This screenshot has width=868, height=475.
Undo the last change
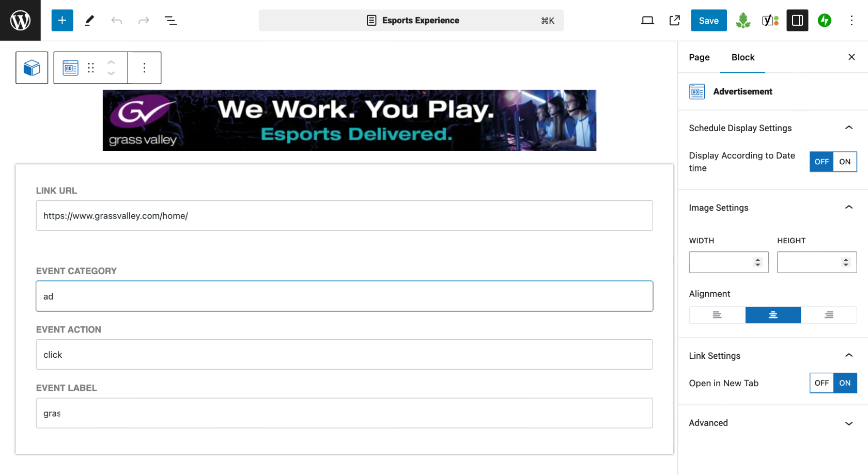click(x=117, y=20)
